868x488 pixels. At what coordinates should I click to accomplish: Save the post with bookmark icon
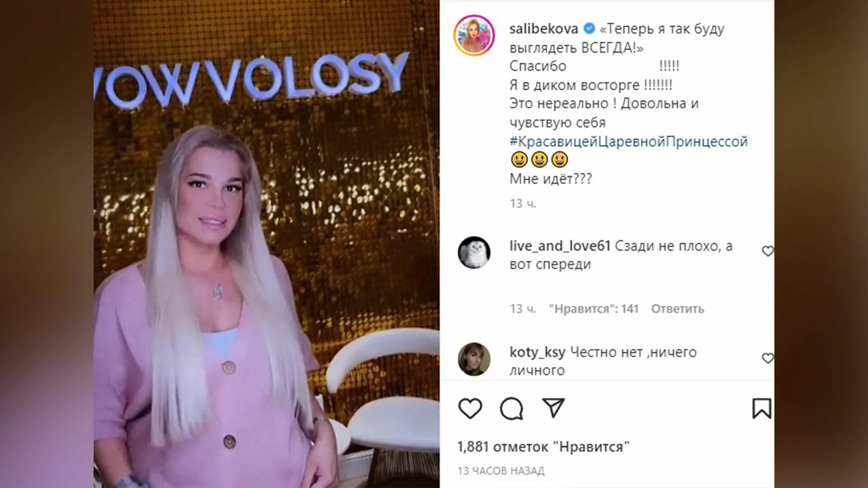coord(761,408)
